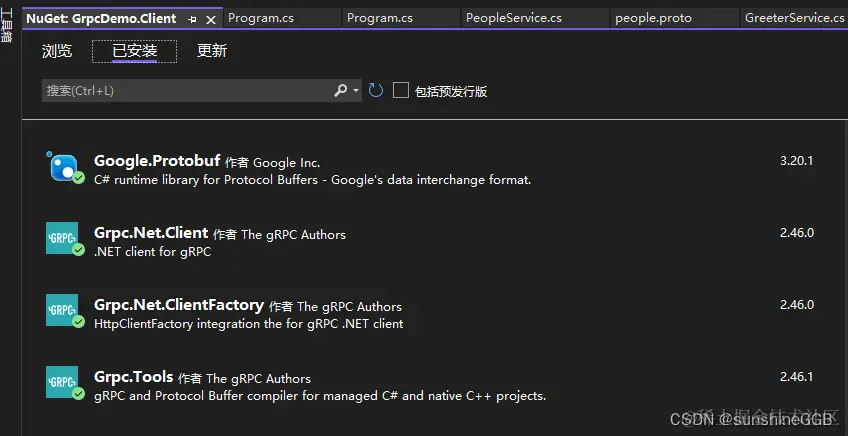
Task: Pin the NuGet: GrpcDemo.Client tab
Action: [193, 19]
